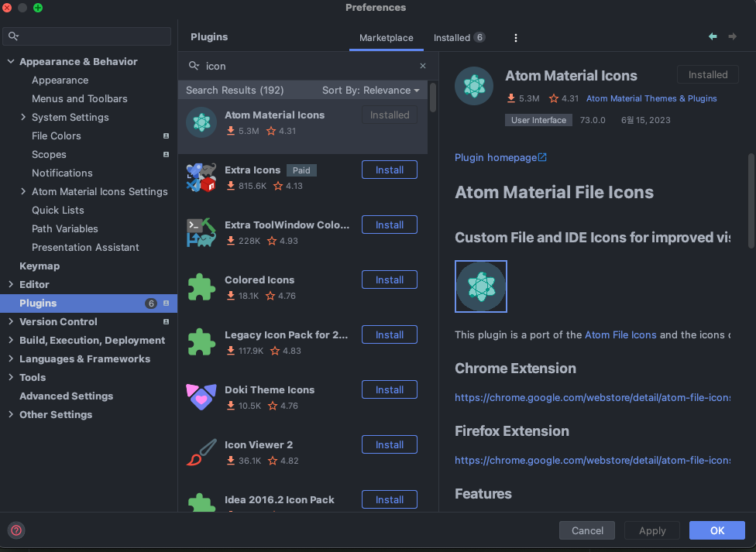Image resolution: width=756 pixels, height=552 pixels.
Task: Click the Doki Theme Icons heart logo
Action: (x=201, y=397)
